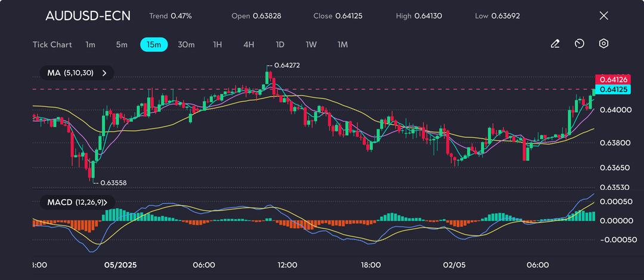Select the 1m timeframe
Screen dimensions: 644x280
(x=91, y=44)
